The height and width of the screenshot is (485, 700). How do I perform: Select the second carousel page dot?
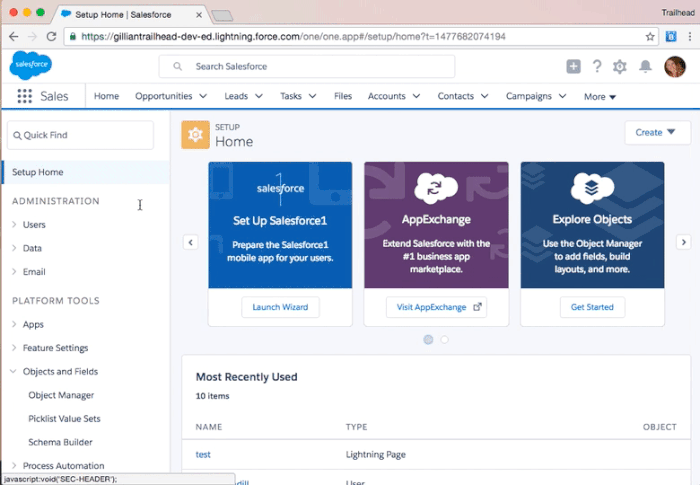tap(445, 339)
